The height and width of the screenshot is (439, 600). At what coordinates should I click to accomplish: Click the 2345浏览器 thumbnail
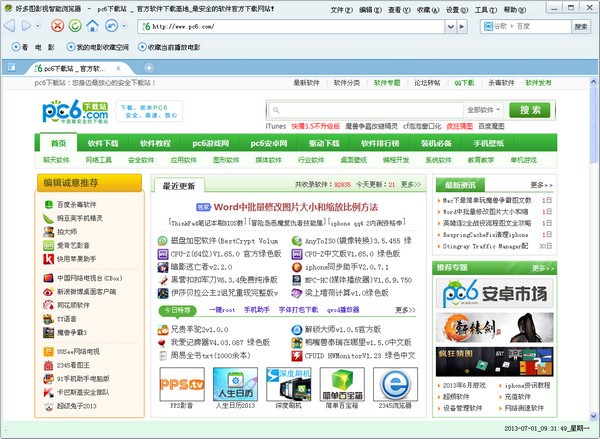click(395, 384)
